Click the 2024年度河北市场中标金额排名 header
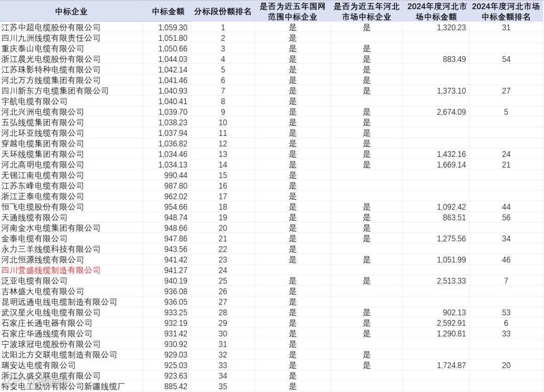544x392 pixels. [x=506, y=12]
